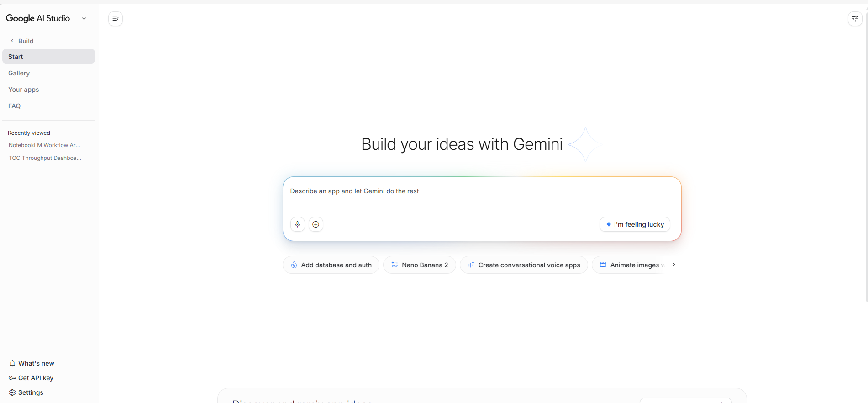Open Your apps in the sidebar
This screenshot has width=868, height=403.
24,90
